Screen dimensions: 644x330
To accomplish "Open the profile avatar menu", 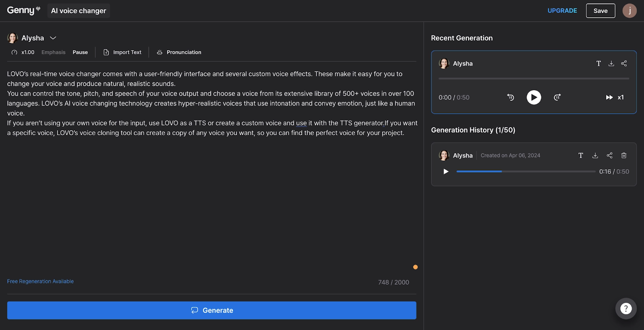I will pyautogui.click(x=630, y=10).
